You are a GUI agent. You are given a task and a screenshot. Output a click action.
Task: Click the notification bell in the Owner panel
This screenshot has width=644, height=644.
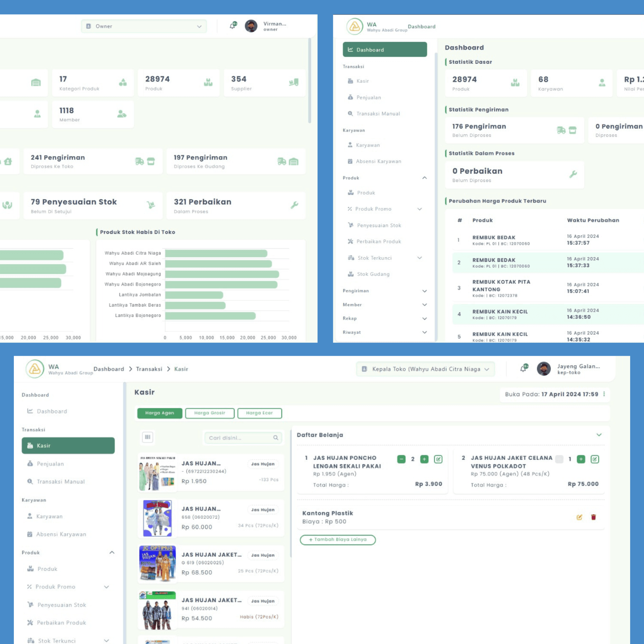[233, 26]
